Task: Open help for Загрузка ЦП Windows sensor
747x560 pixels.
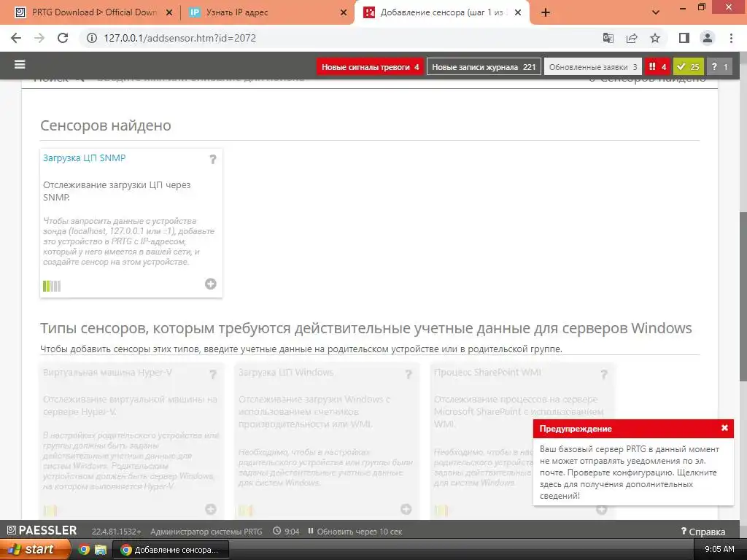Action: [409, 374]
